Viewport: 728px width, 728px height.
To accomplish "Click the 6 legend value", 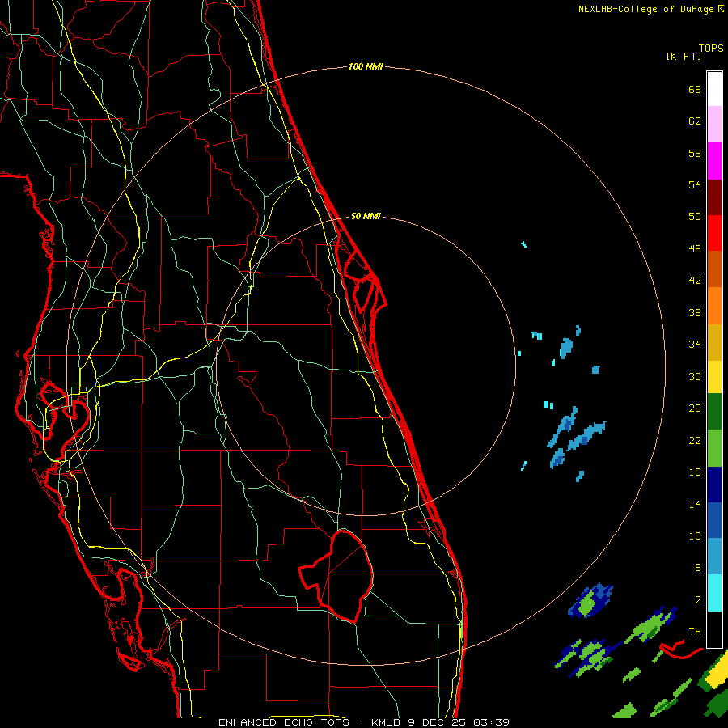I will (x=698, y=568).
